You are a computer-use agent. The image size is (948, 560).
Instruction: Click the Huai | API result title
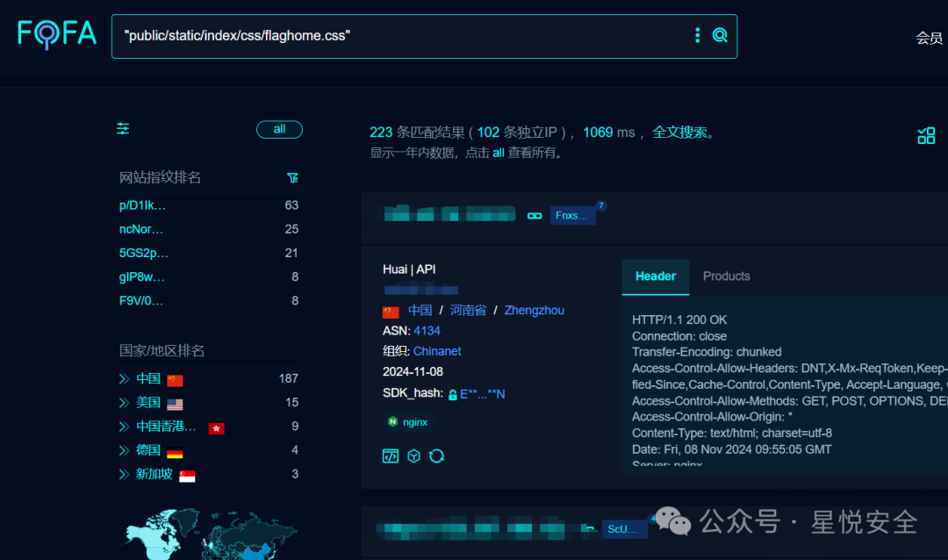pos(409,269)
